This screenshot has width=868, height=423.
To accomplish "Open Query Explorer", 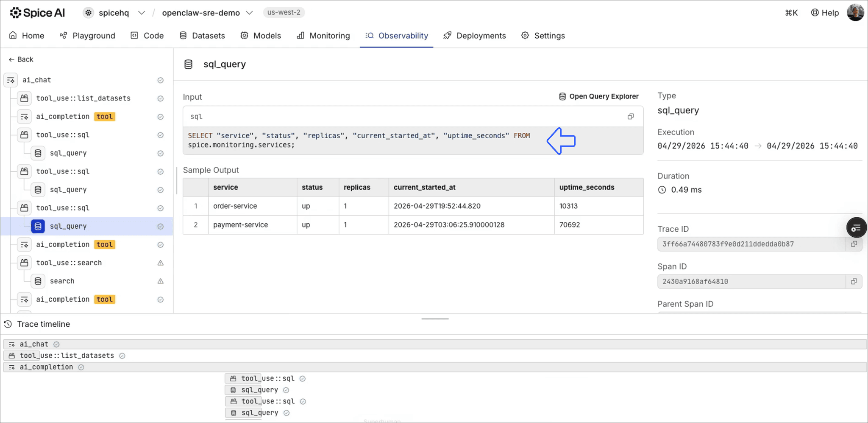I will [x=598, y=96].
